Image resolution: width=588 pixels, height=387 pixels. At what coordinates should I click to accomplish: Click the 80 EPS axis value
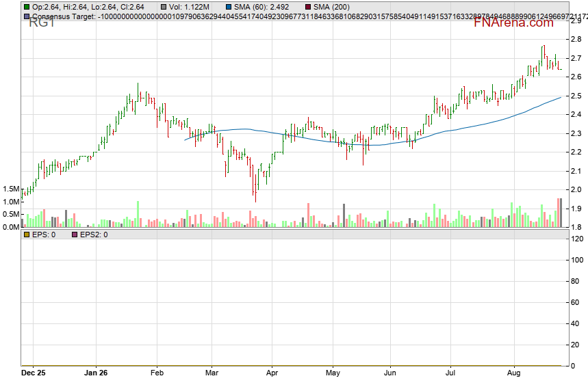(x=575, y=281)
